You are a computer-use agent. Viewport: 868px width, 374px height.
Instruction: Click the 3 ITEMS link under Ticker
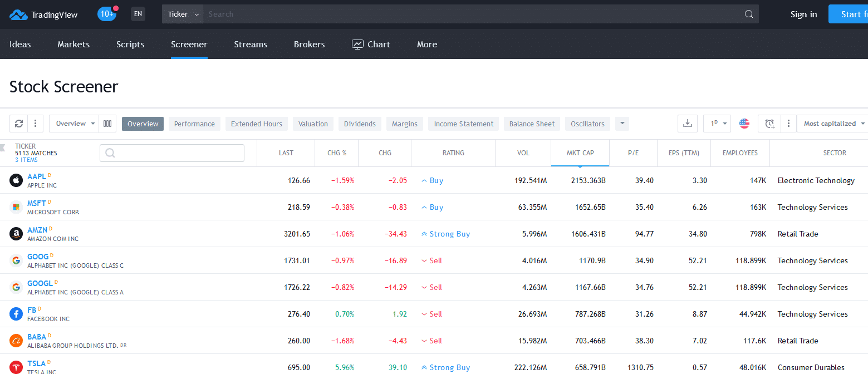point(26,160)
